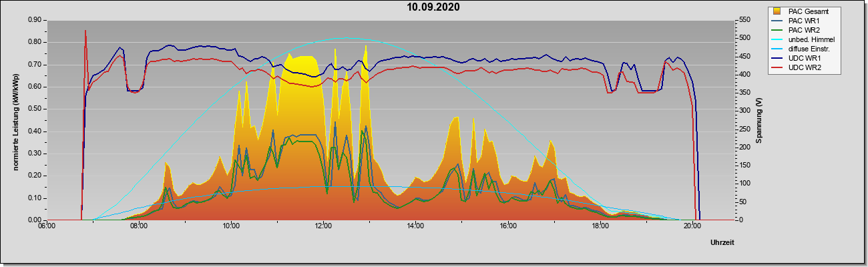Select the UDC WR1 legend entry
This screenshot has height=267, width=868.
(804, 58)
